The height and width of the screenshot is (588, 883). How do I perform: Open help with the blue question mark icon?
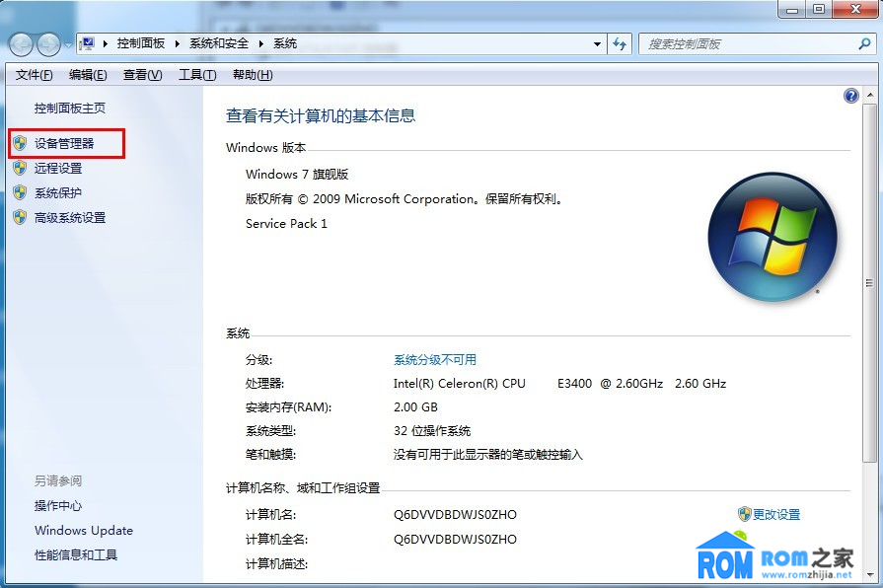point(850,96)
